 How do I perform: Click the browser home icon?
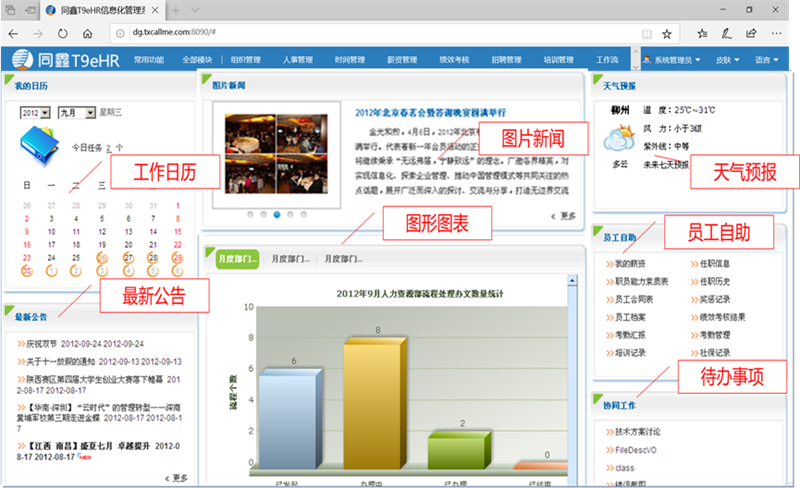[88, 32]
